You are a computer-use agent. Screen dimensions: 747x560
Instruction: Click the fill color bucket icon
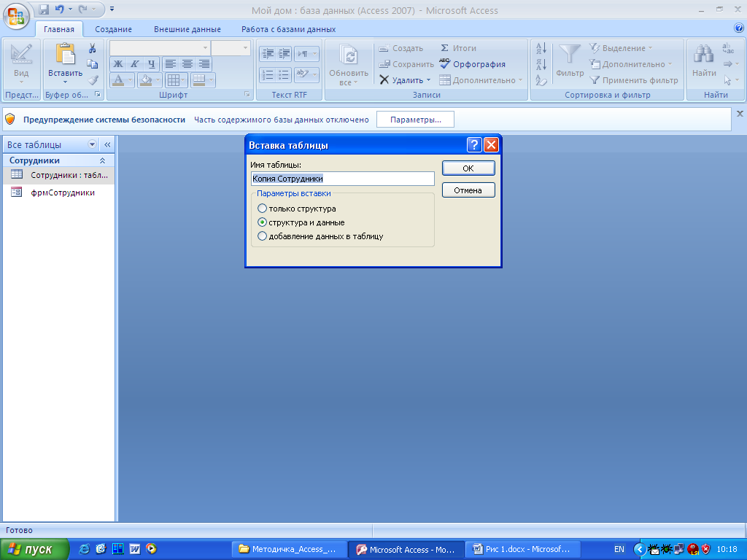point(145,80)
